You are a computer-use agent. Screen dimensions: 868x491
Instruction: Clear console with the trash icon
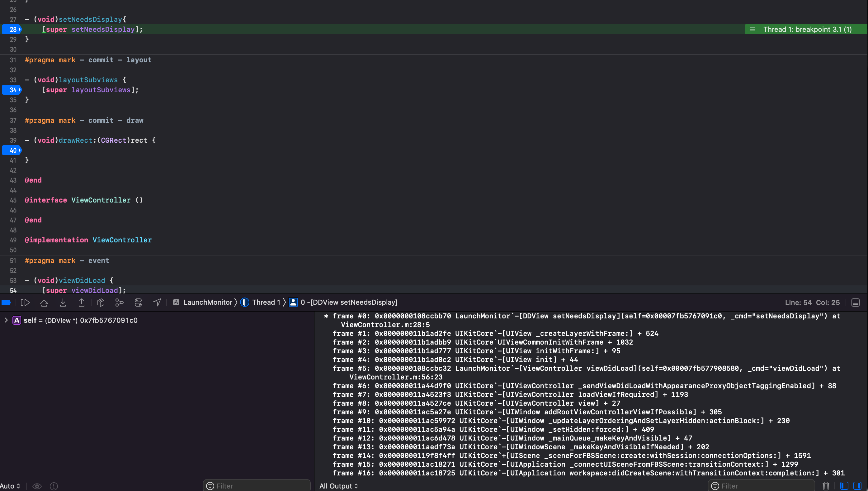[x=826, y=486]
